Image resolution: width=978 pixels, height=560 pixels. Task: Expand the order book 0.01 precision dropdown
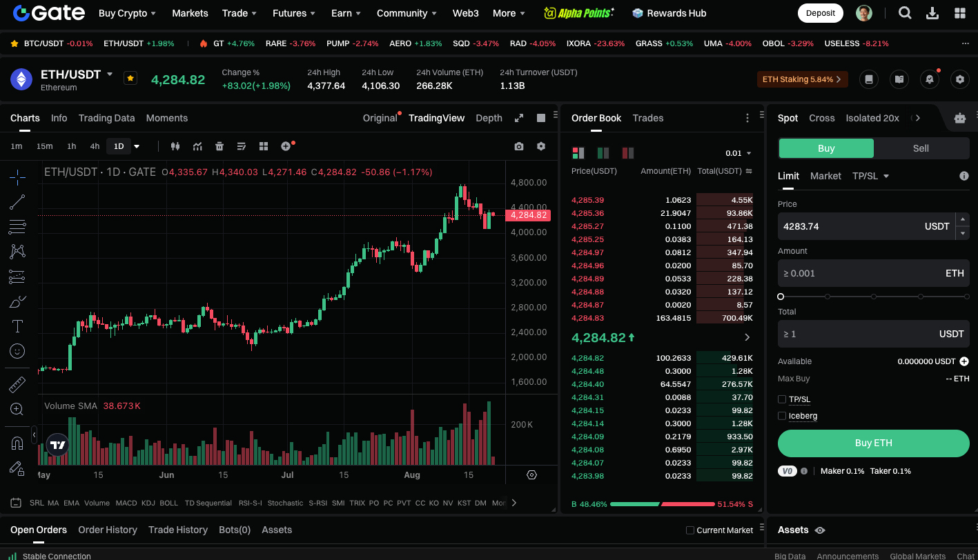[x=739, y=153]
